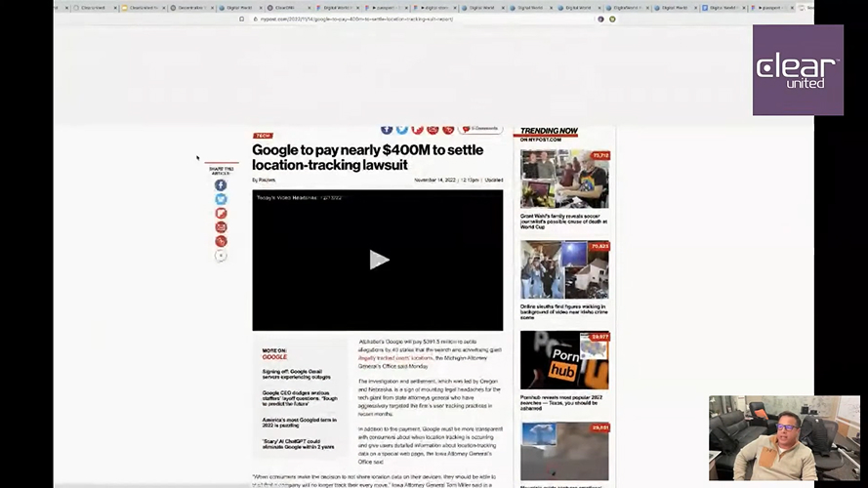
Task: Click Facebook icon in share row above headline
Action: click(x=387, y=129)
